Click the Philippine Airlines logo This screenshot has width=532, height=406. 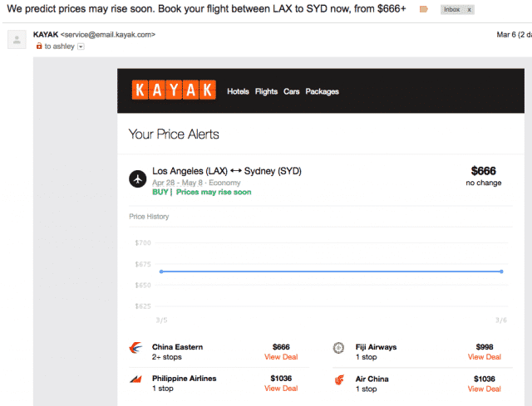pyautogui.click(x=136, y=379)
